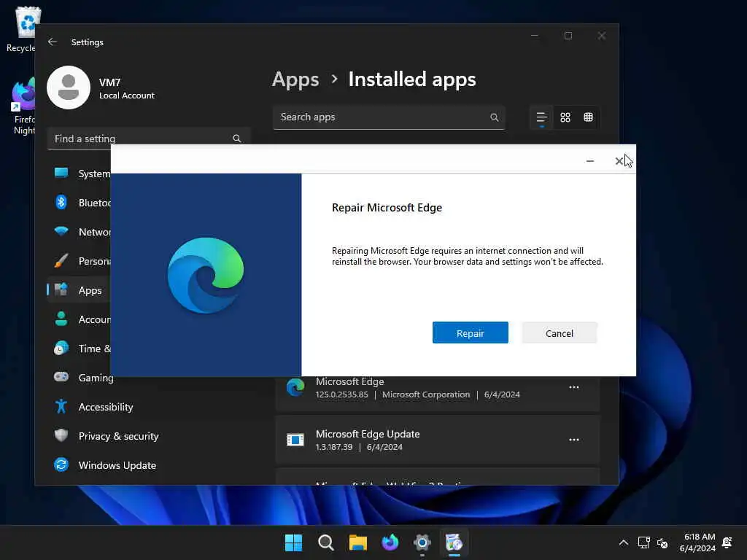Click the Search apps field
The width and height of the screenshot is (747, 560).
coord(389,117)
